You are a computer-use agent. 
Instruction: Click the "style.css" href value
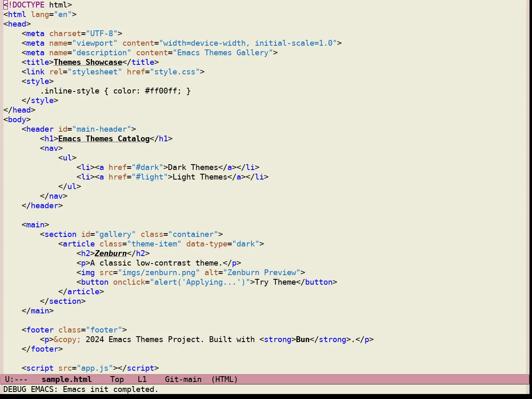175,72
